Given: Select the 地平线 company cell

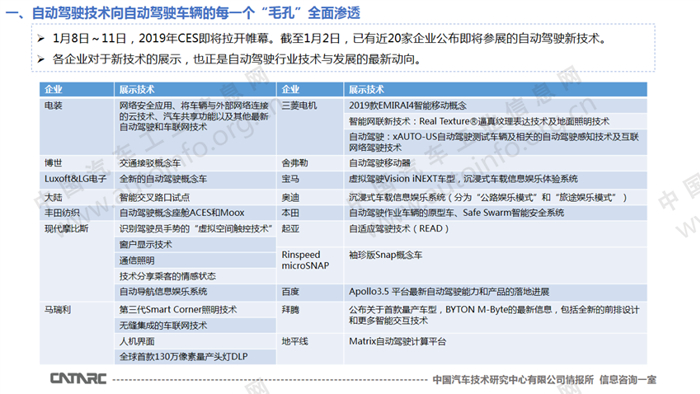Looking at the screenshot, I should coord(310,349).
